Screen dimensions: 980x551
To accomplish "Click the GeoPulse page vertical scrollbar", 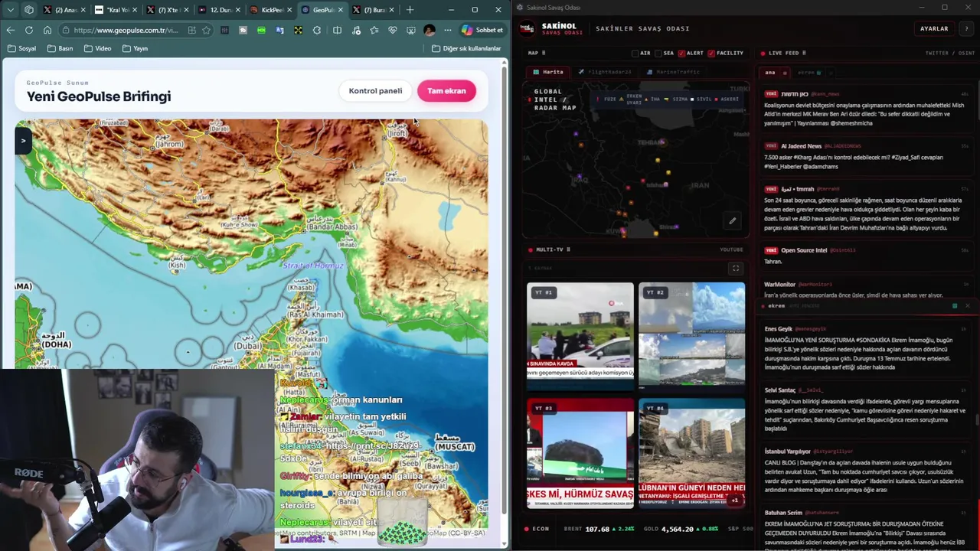I will 504,291.
